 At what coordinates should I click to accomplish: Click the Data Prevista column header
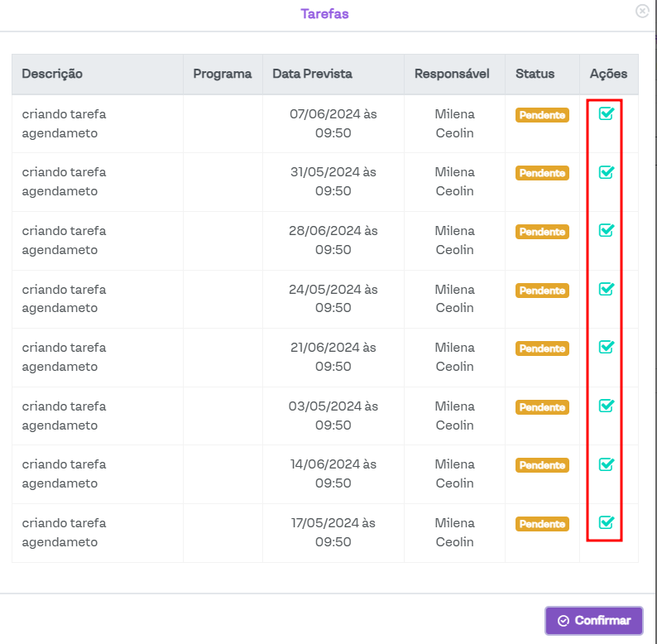point(312,74)
